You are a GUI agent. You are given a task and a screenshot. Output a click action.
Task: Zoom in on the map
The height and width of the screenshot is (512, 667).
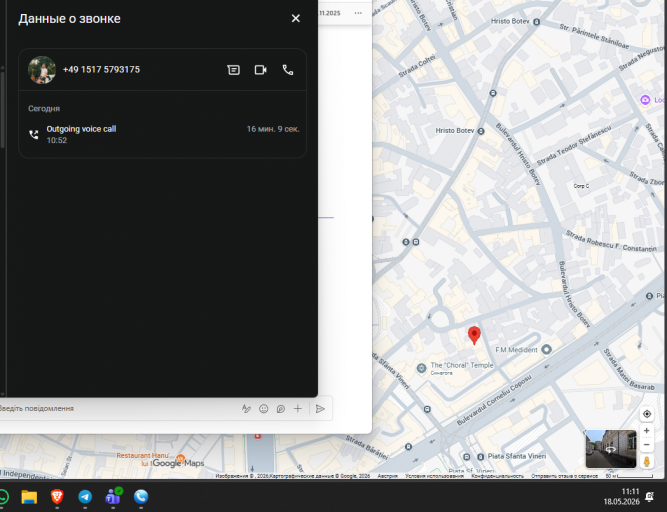[647, 431]
